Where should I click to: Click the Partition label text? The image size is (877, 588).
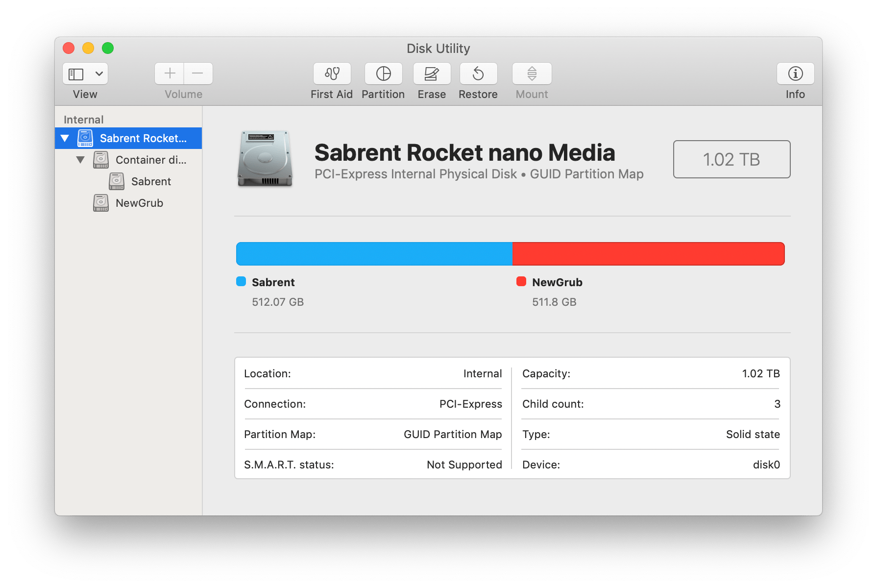click(383, 94)
